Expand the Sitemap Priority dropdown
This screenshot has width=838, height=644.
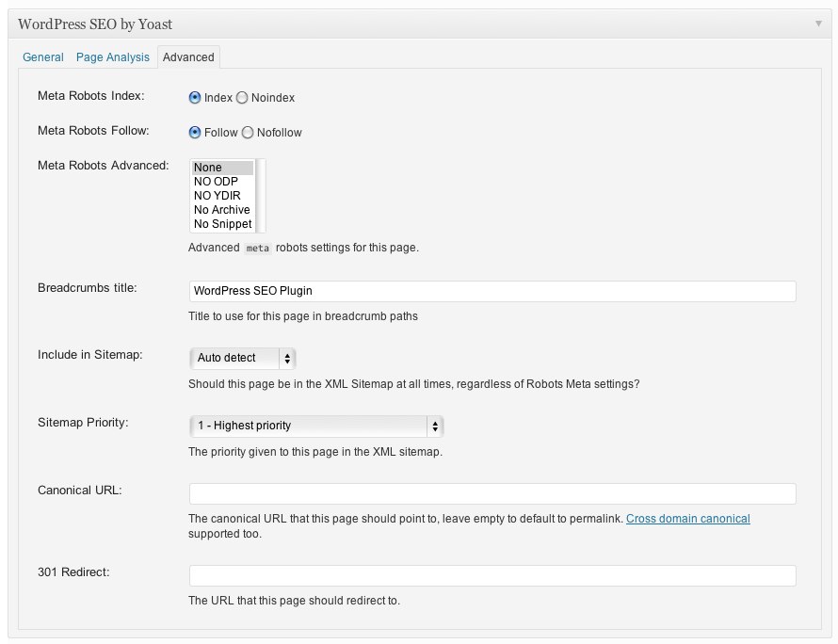316,426
